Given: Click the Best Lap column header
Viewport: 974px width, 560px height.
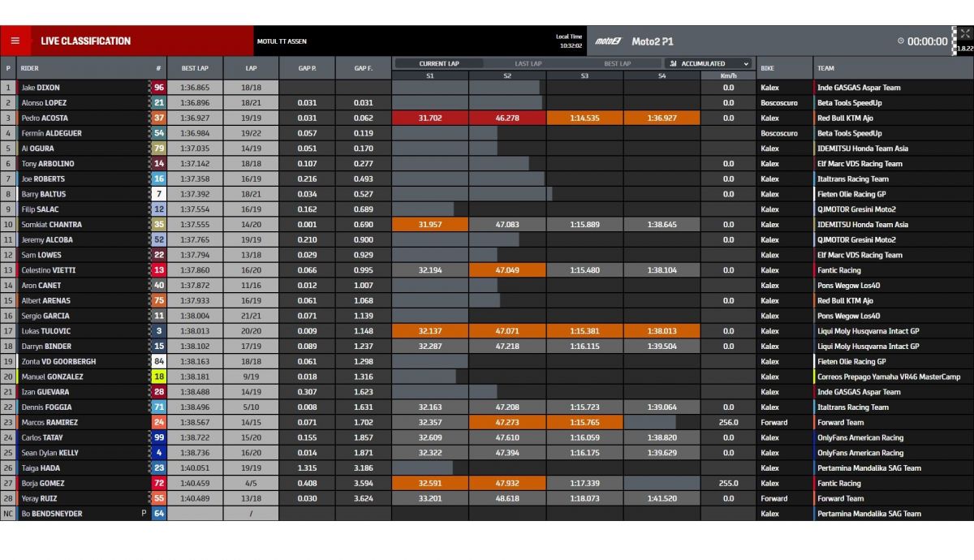Looking at the screenshot, I should pos(195,69).
